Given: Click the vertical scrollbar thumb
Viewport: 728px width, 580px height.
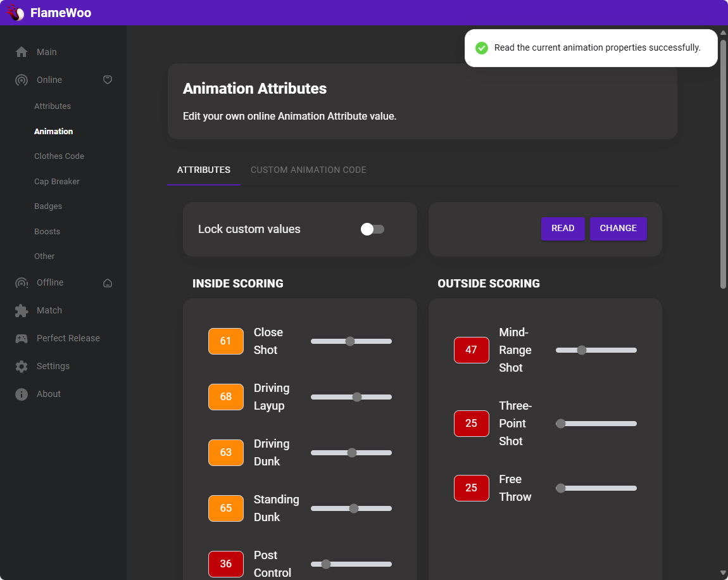Looking at the screenshot, I should click(x=723, y=163).
